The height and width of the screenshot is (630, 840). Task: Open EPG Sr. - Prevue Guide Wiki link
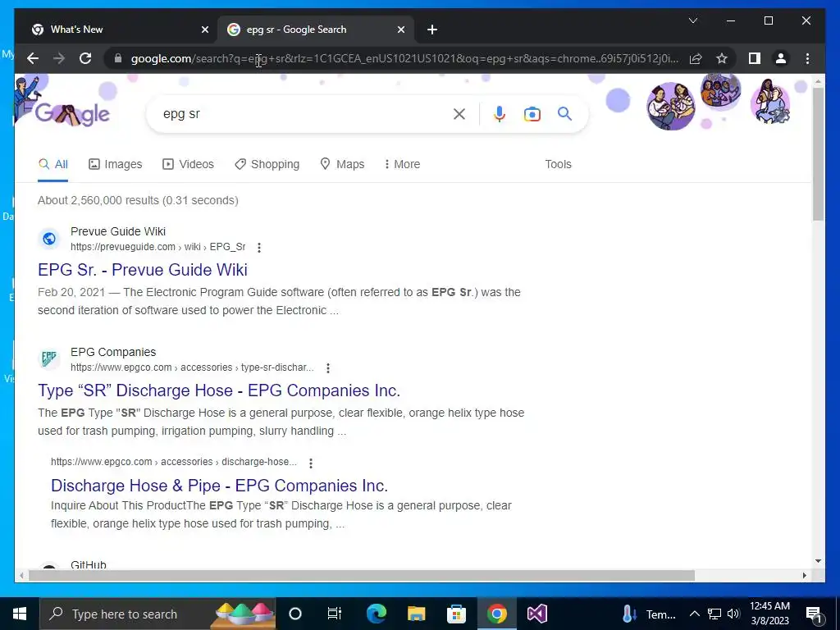point(143,269)
